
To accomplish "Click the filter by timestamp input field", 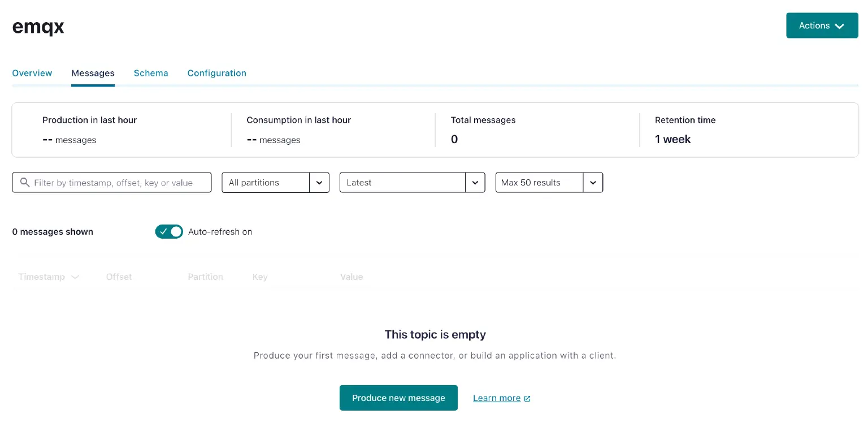I will point(111,182).
